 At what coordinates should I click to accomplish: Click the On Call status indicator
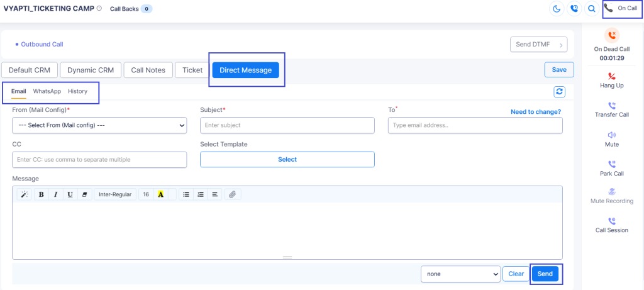[x=622, y=8]
